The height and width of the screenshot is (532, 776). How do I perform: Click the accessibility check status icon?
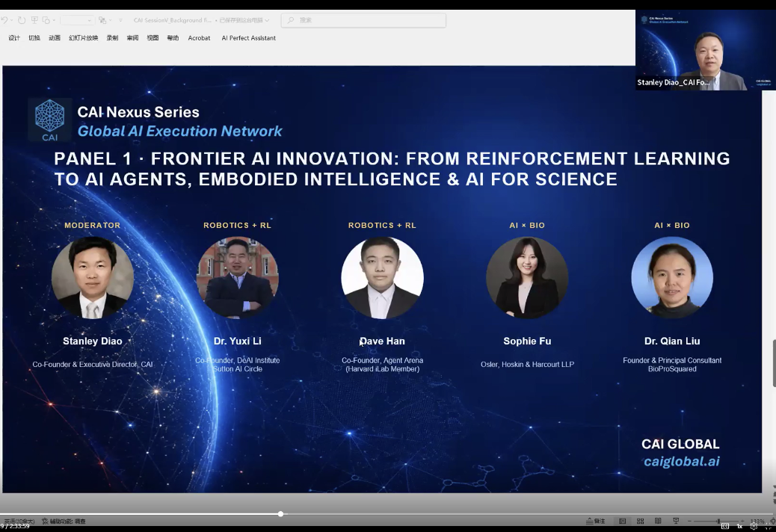point(45,521)
